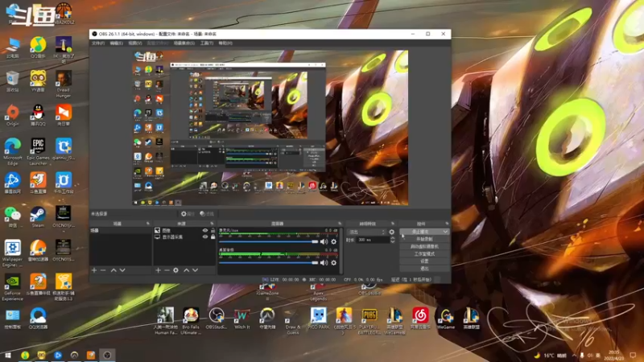Mute the 桌面音频 speaker icon
The width and height of the screenshot is (644, 362).
(x=324, y=263)
